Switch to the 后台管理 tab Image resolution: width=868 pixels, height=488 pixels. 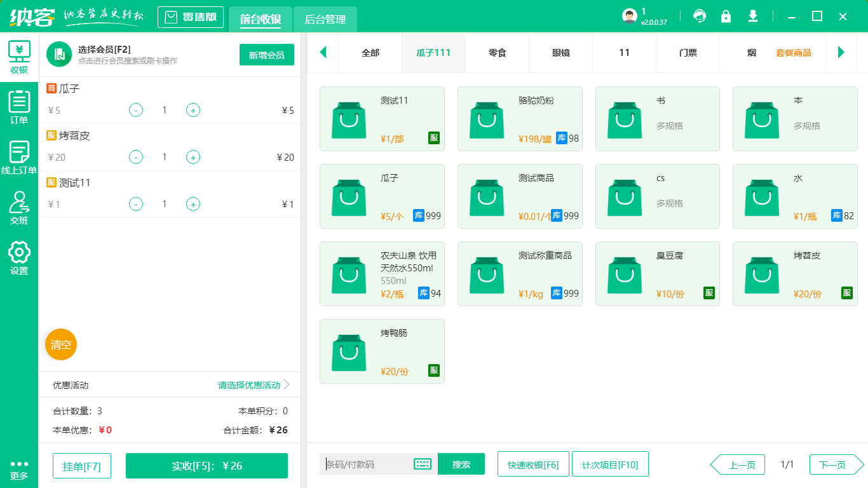coord(325,20)
